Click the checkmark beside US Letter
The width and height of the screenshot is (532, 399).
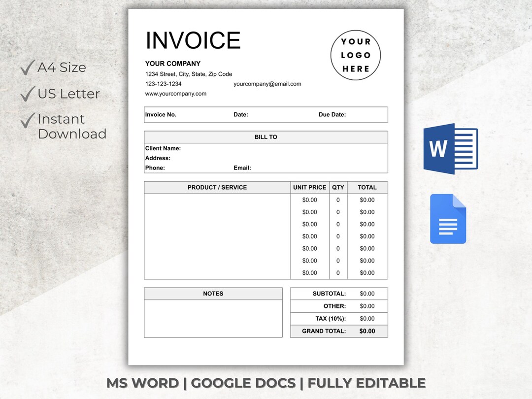pos(27,93)
